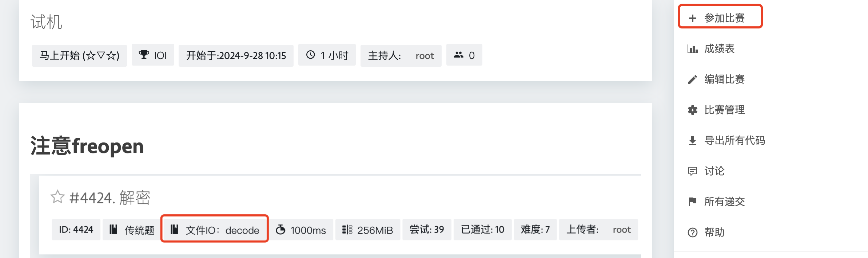
Task: Select the 所有递交 menu item
Action: point(717,202)
